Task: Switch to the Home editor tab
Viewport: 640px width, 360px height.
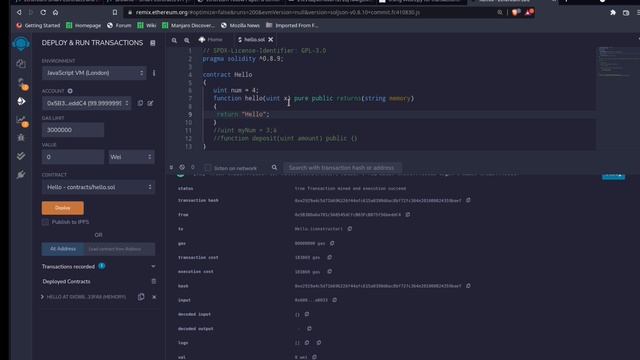Action: [x=210, y=40]
